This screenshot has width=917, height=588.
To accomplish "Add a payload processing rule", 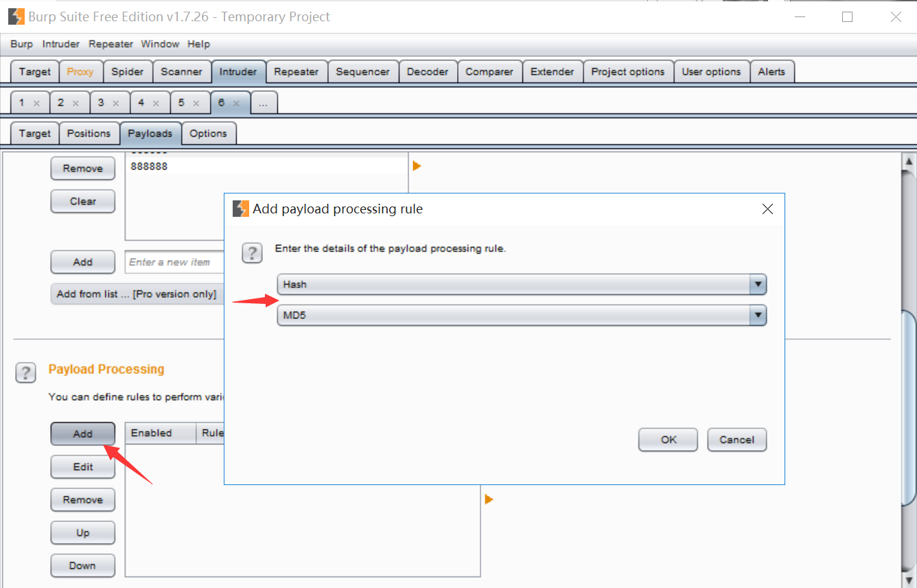I will point(82,434).
